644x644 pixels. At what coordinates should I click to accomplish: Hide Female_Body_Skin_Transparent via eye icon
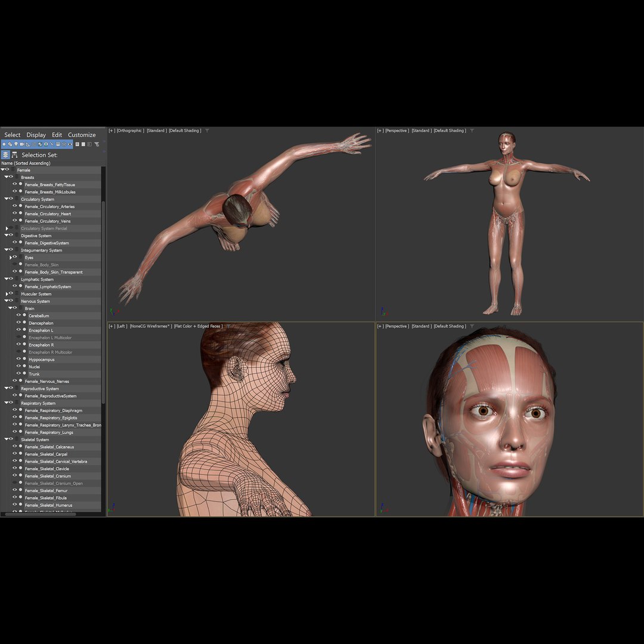pyautogui.click(x=14, y=271)
